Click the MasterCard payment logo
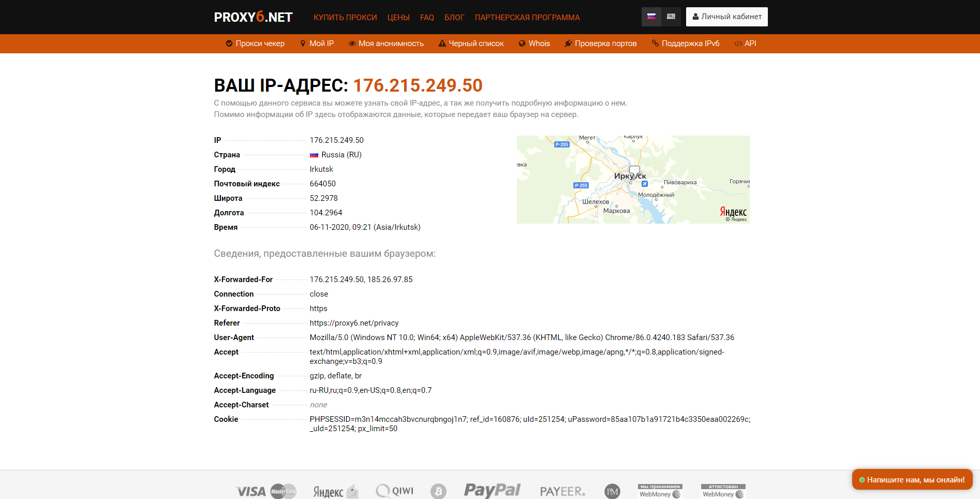Viewport: 980px width, 499px height. (x=284, y=491)
